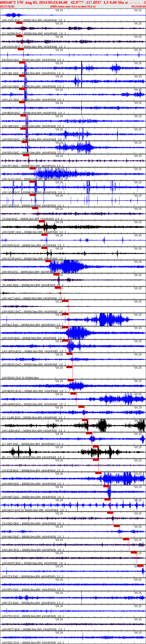Click red pick flag on UW.WIW trace
The width and height of the screenshot is (146, 644).
[x=98, y=473]
